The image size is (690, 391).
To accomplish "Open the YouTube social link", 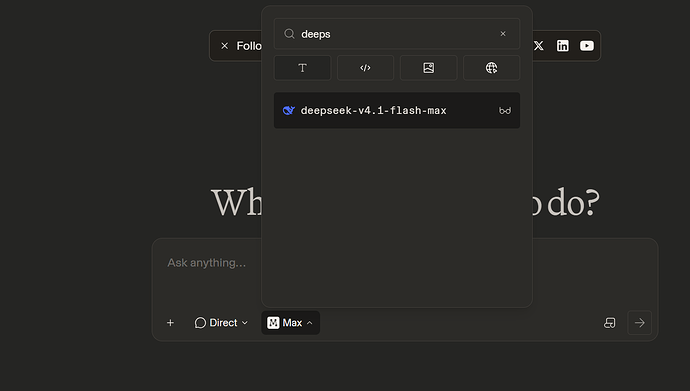I will pyautogui.click(x=587, y=46).
